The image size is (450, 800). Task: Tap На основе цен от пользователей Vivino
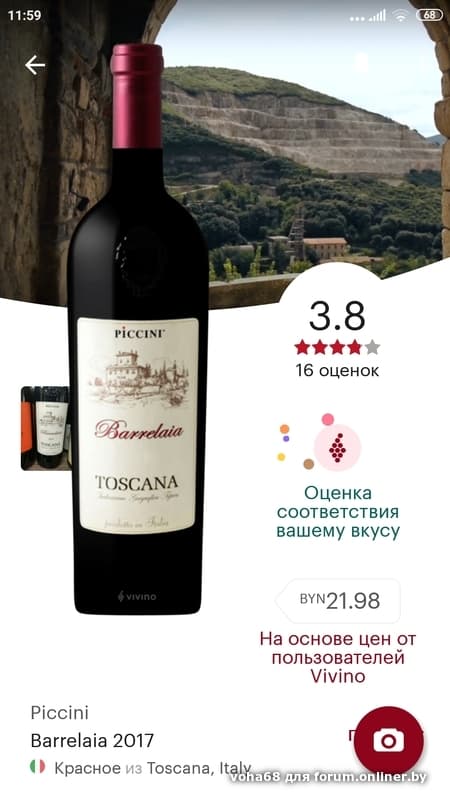click(x=338, y=658)
